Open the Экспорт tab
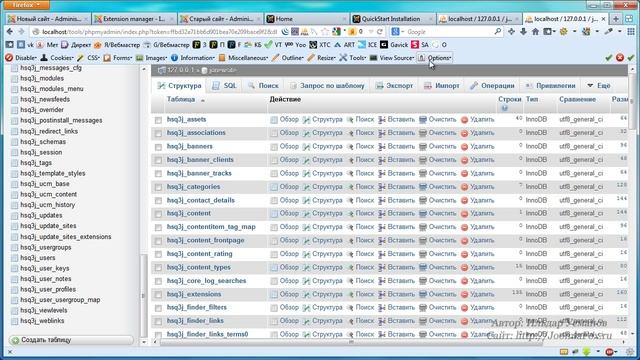Image resolution: width=640 pixels, height=360 pixels. [395, 86]
